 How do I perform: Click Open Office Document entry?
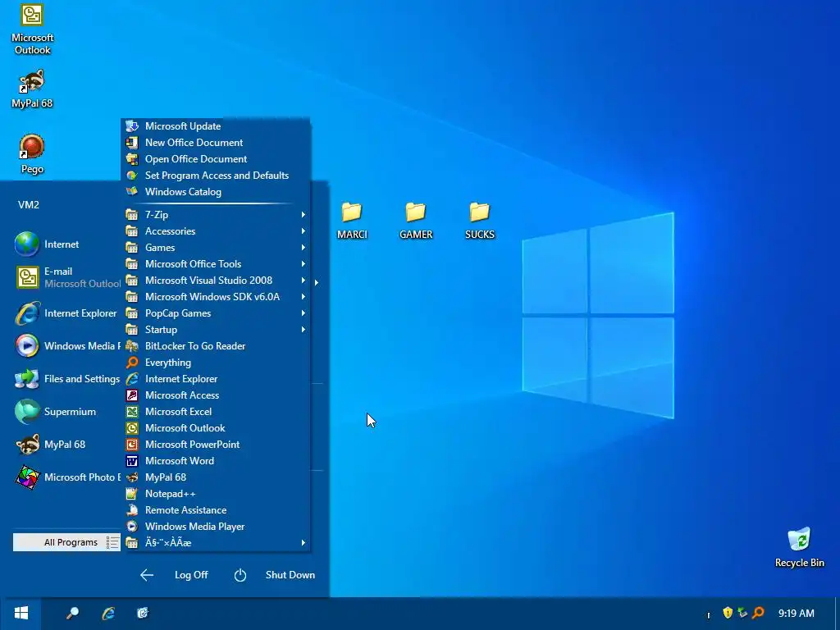point(217,159)
